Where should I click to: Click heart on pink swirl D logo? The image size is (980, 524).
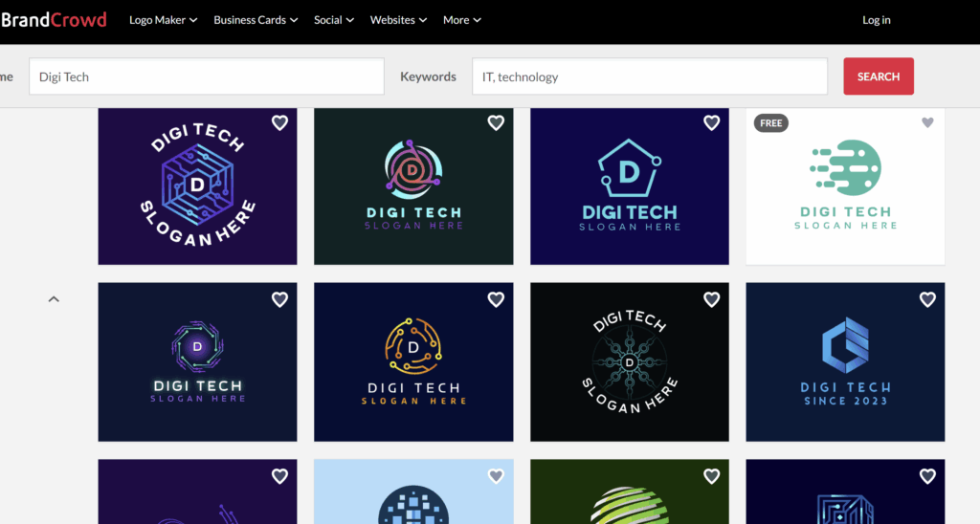coord(496,122)
